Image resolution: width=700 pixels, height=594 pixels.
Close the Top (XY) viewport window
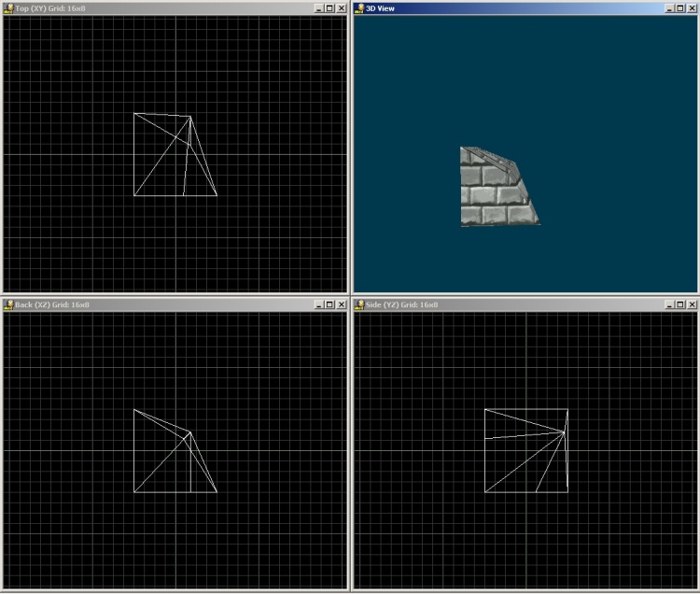[342, 7]
